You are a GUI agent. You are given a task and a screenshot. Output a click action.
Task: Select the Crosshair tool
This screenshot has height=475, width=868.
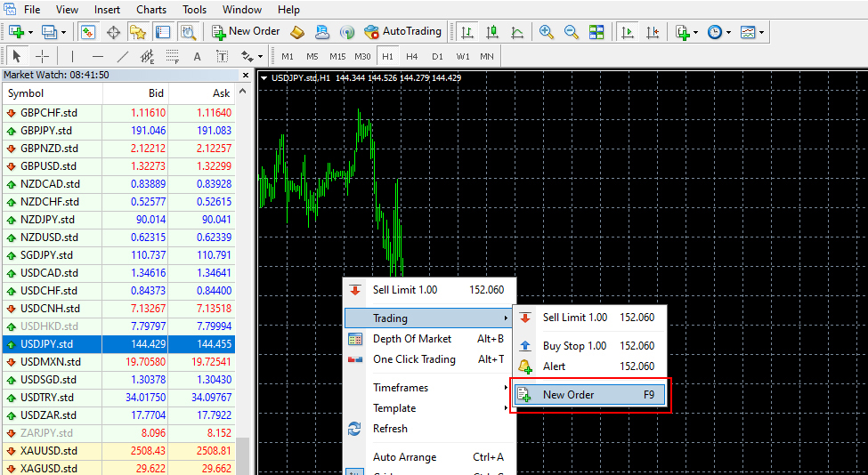click(x=42, y=56)
